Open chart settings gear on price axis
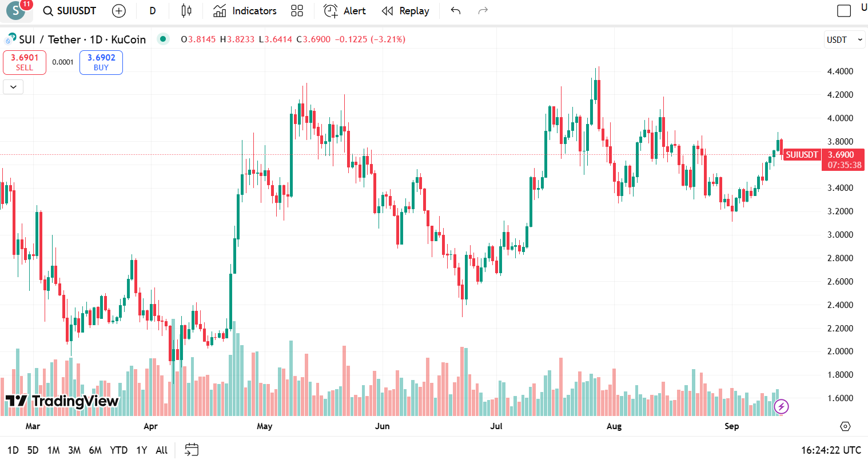This screenshot has height=460, width=868. pyautogui.click(x=846, y=426)
